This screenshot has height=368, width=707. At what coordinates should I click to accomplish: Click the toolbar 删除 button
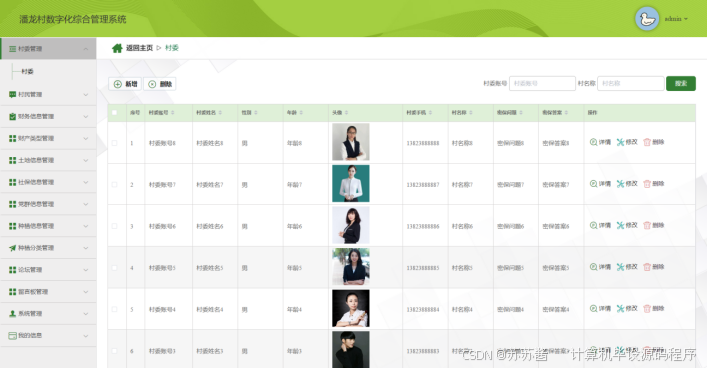pos(160,84)
